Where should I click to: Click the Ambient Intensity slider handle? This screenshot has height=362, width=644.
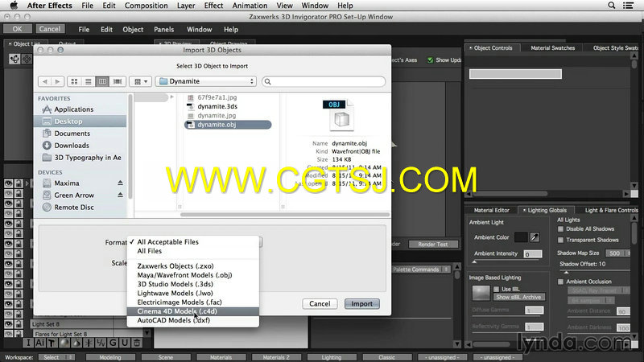(474, 262)
